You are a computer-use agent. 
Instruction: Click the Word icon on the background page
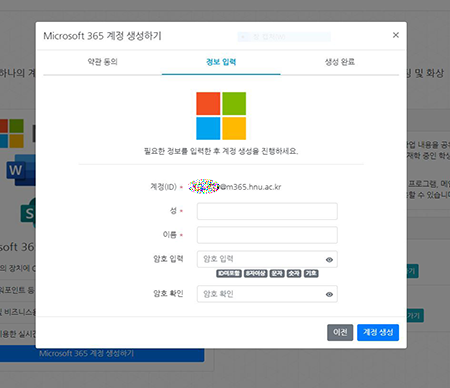[x=21, y=170]
